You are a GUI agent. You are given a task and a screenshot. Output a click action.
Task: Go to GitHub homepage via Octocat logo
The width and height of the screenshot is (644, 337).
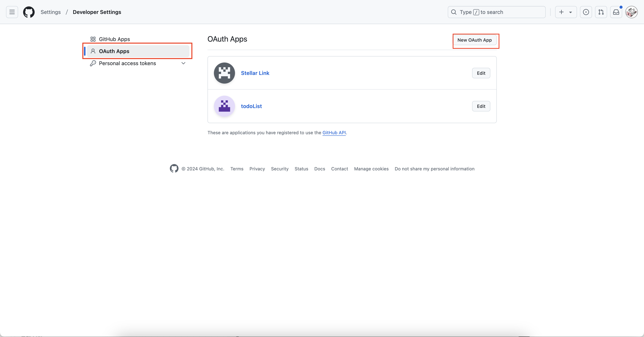(29, 12)
